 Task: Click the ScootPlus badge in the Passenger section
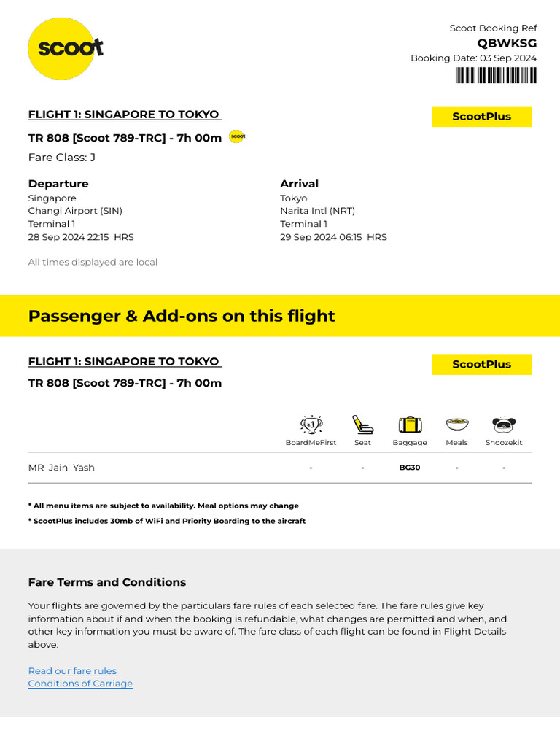481,365
